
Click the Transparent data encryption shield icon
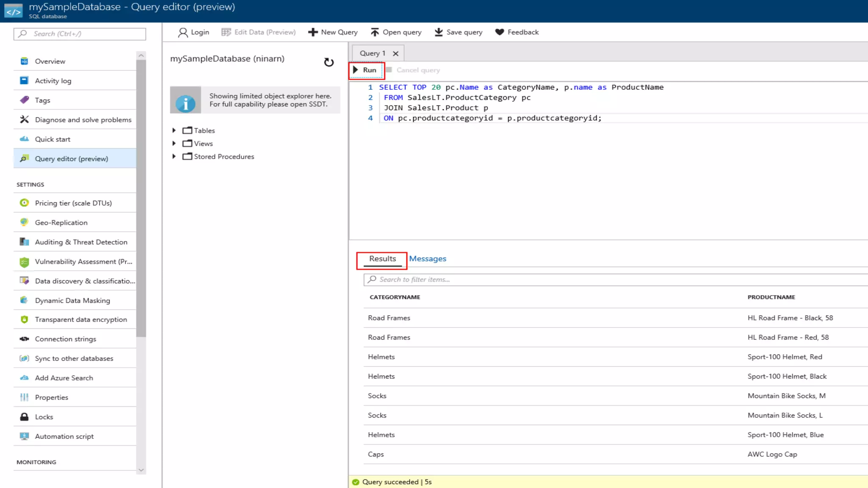click(24, 319)
